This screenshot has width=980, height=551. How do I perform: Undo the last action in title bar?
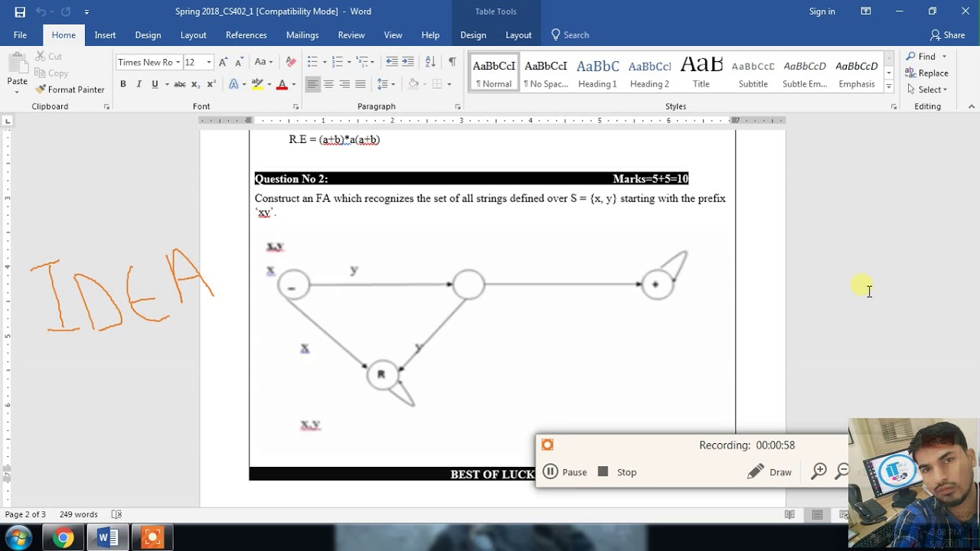(x=40, y=11)
